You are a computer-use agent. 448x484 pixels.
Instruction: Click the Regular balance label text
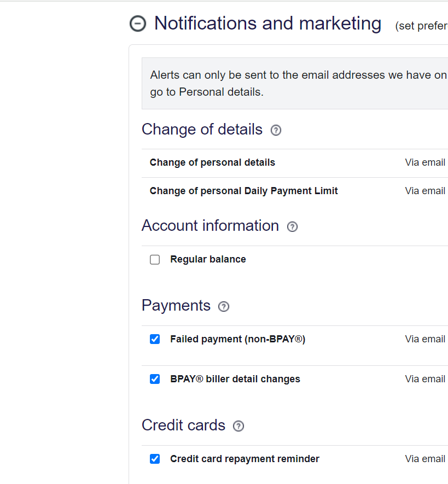click(208, 259)
